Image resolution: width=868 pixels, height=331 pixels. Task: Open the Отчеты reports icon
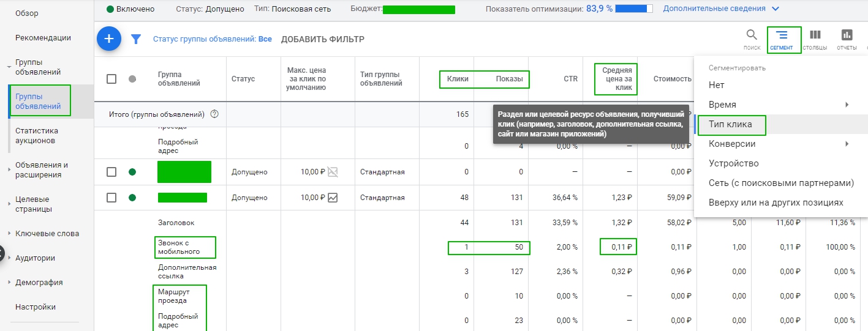click(847, 37)
